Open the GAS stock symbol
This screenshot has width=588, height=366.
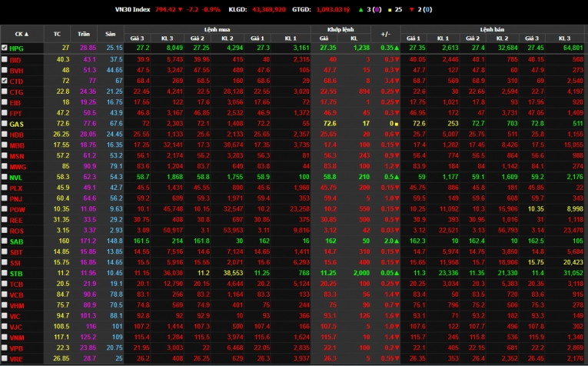(16, 124)
